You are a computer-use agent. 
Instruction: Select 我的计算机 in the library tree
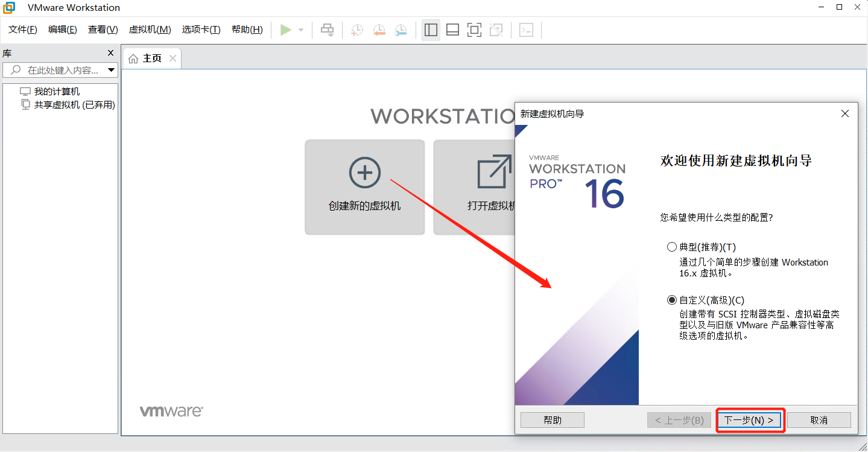pos(57,92)
